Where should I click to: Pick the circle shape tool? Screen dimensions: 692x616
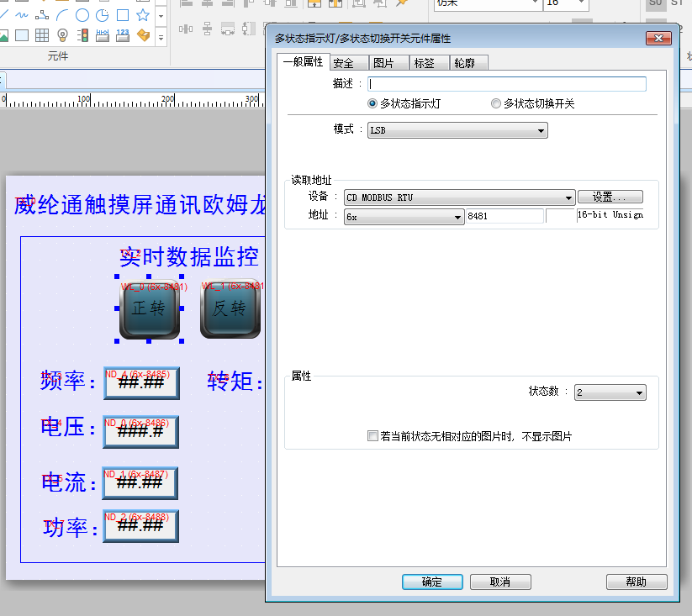click(x=82, y=15)
